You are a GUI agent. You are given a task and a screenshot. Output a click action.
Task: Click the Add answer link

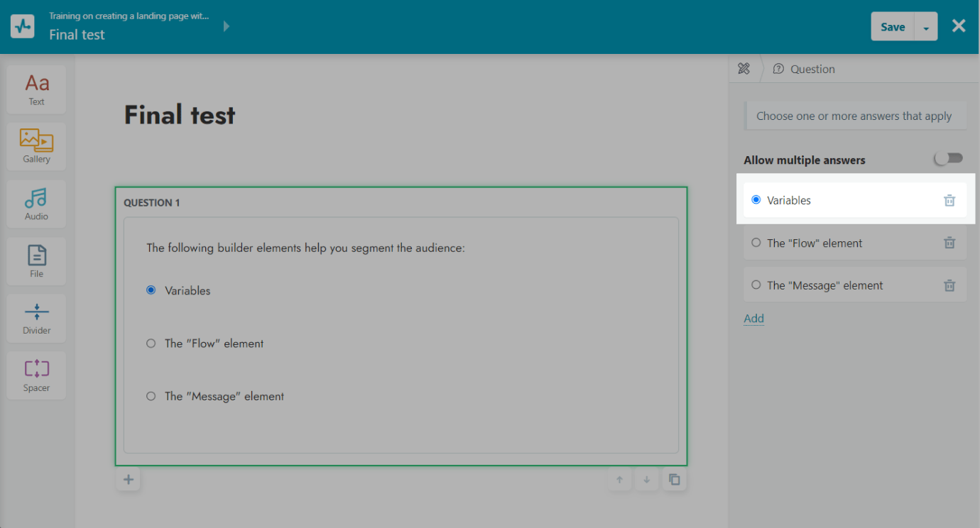tap(753, 319)
